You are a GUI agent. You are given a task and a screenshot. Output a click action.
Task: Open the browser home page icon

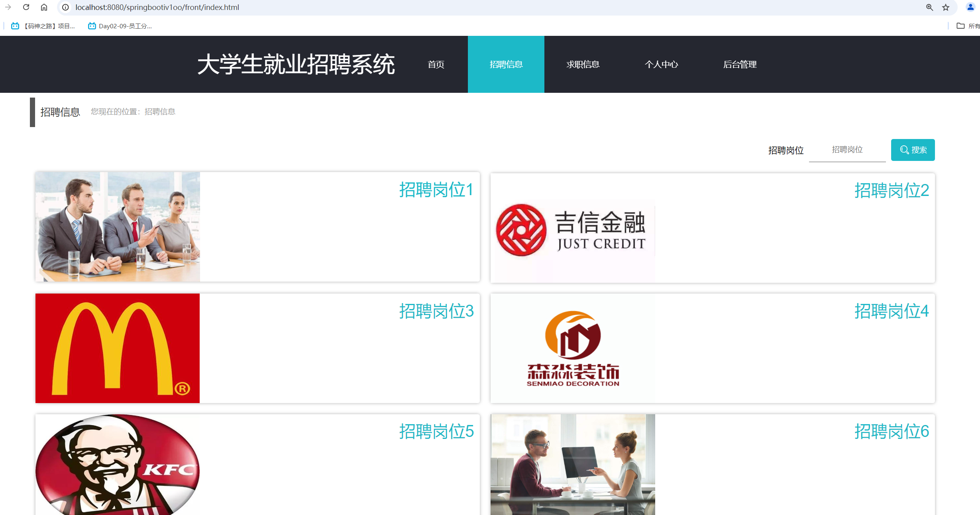pos(44,7)
